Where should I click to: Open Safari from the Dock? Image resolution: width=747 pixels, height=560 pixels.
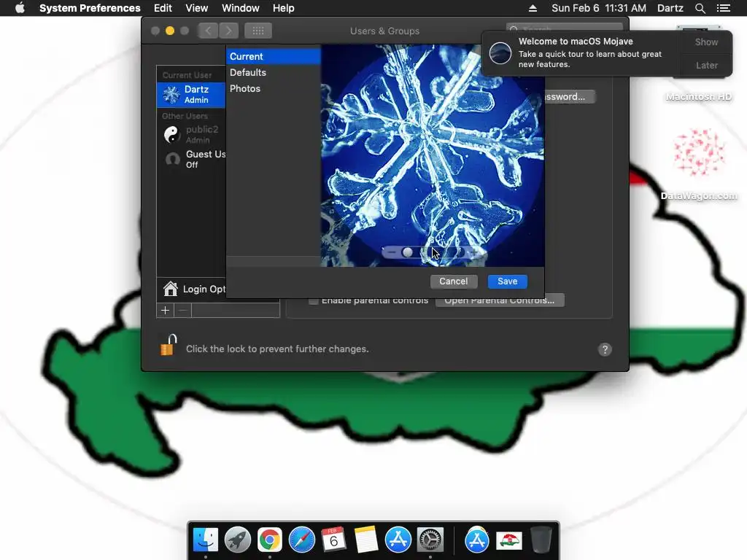click(x=302, y=540)
